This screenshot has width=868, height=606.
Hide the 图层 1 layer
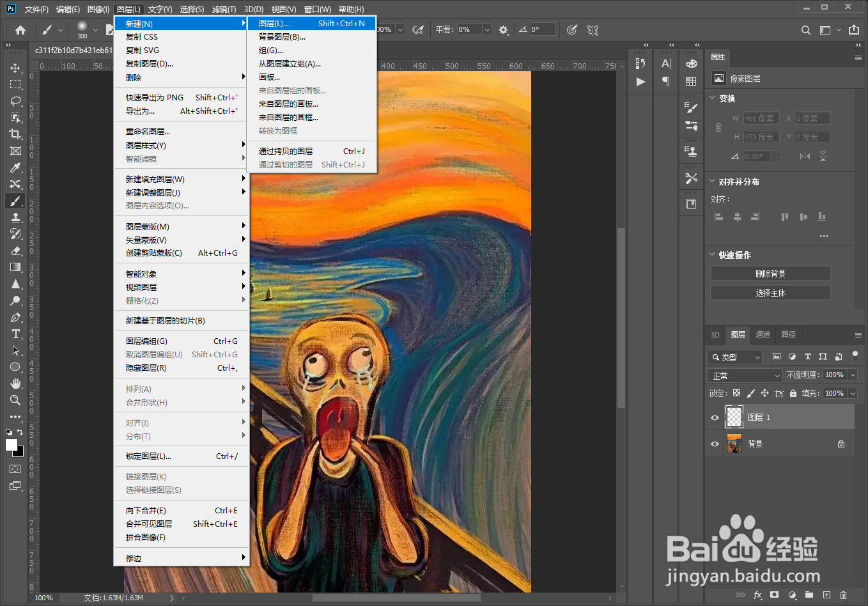(x=715, y=417)
